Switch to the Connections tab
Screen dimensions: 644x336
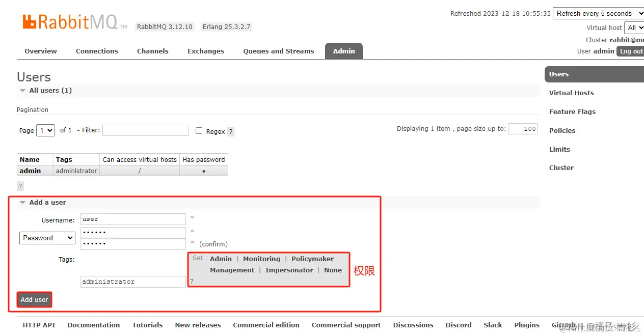coord(97,51)
